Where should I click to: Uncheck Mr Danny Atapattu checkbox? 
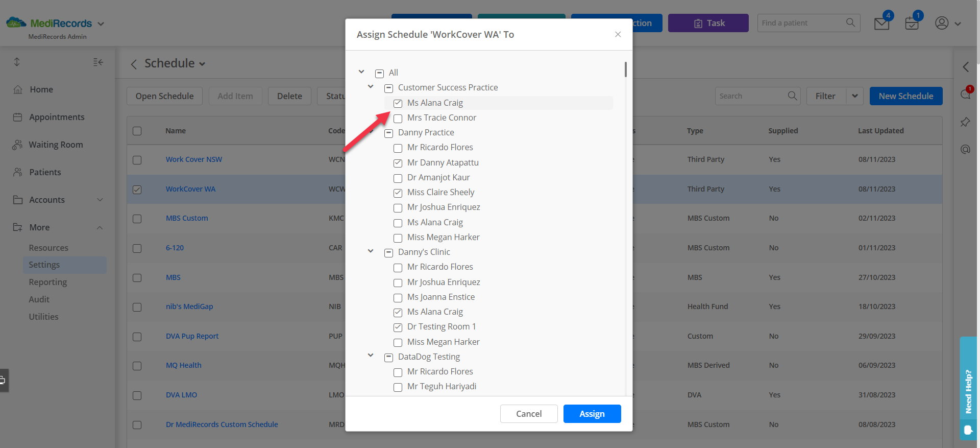[x=398, y=163]
